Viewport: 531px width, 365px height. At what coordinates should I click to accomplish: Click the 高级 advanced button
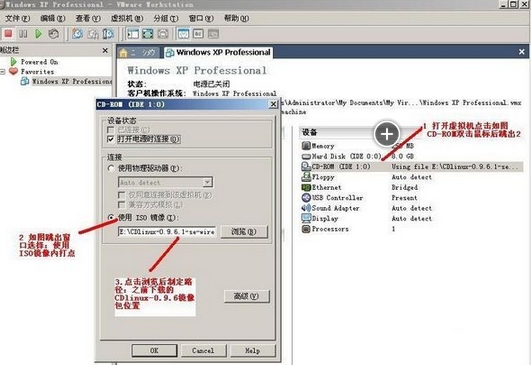pyautogui.click(x=247, y=296)
